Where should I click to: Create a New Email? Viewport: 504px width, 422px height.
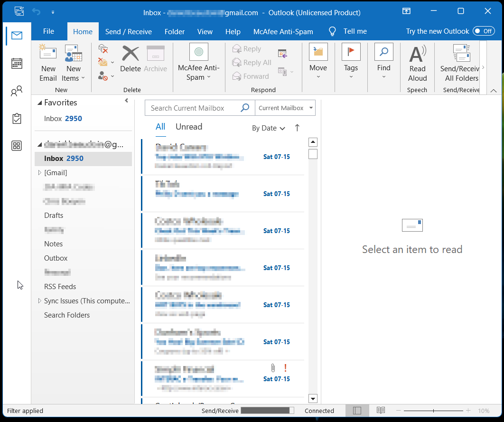[x=48, y=63]
